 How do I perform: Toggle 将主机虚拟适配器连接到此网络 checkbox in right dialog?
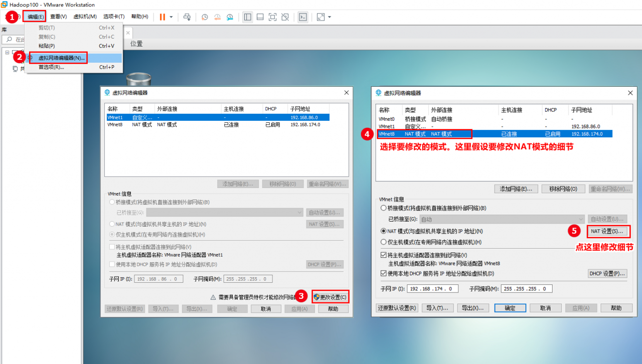point(384,255)
